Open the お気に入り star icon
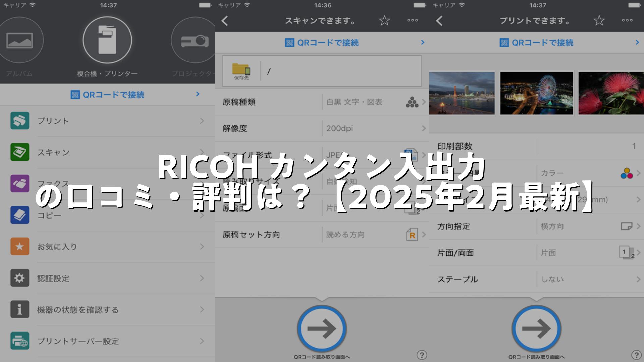 coord(20,246)
